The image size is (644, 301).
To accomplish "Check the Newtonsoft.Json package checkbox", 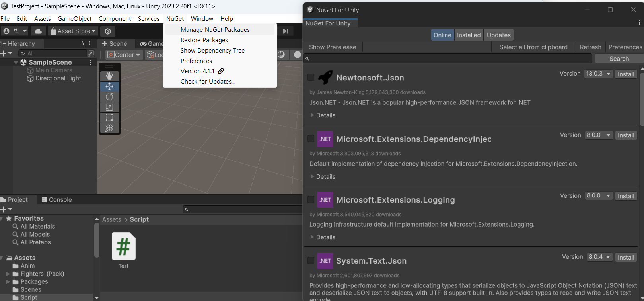I will pos(311,77).
